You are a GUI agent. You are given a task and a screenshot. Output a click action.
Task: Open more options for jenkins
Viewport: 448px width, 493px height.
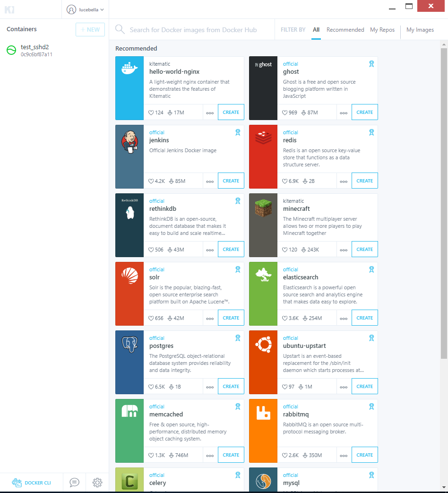[x=210, y=181]
